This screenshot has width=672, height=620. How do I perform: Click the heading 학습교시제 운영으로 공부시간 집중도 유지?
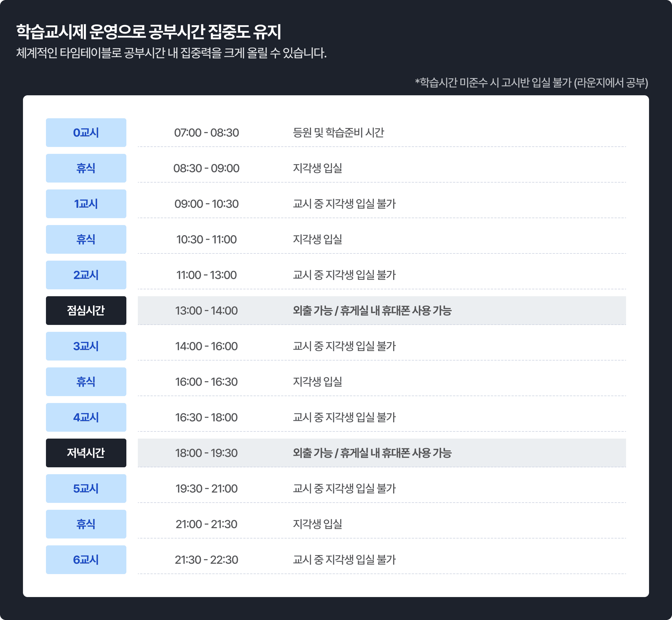pyautogui.click(x=149, y=32)
